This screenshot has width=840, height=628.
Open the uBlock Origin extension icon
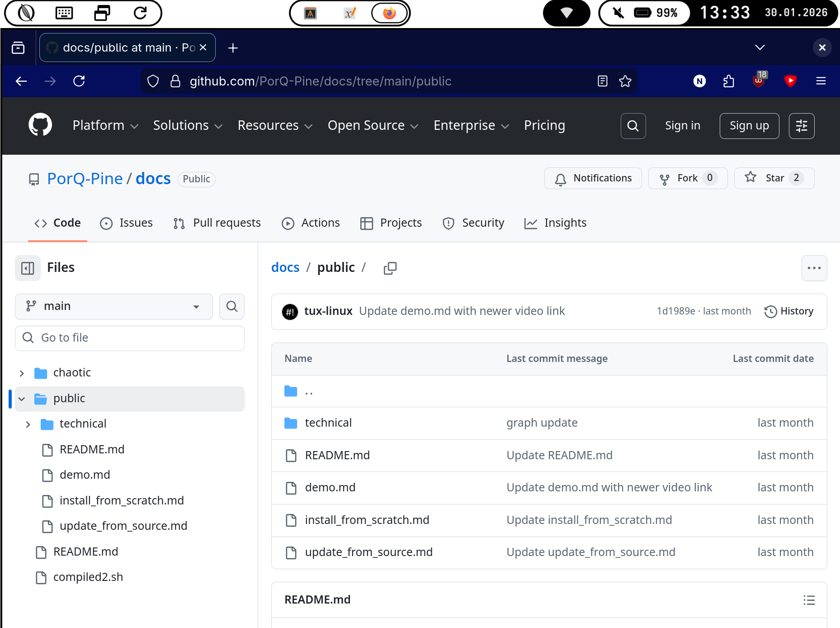759,81
